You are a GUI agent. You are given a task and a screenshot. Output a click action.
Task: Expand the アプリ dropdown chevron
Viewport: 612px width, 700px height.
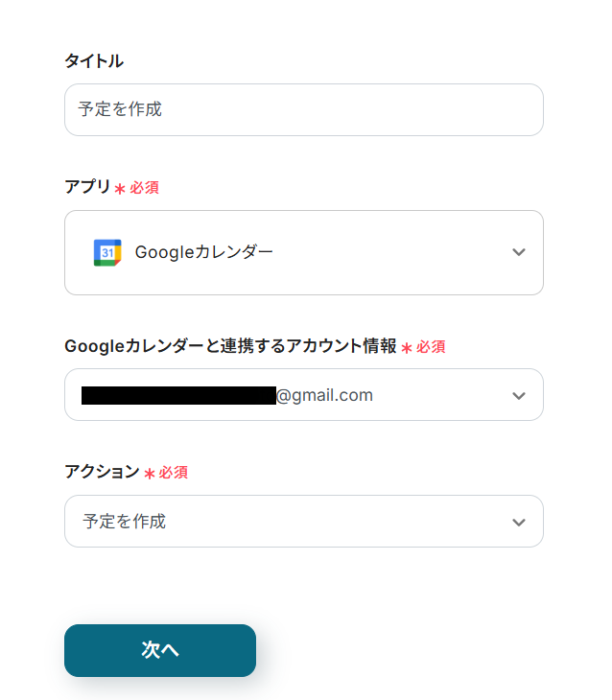tap(519, 252)
